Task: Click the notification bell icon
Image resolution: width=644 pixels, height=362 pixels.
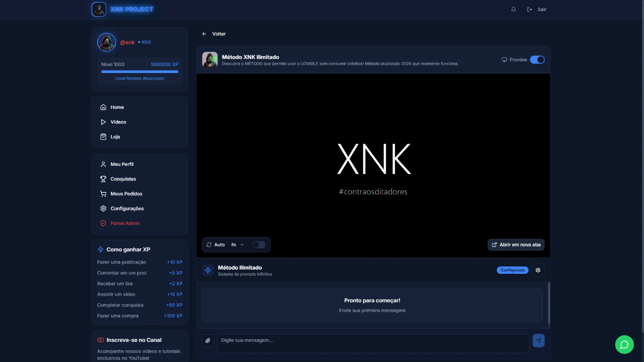Action: coord(513,9)
